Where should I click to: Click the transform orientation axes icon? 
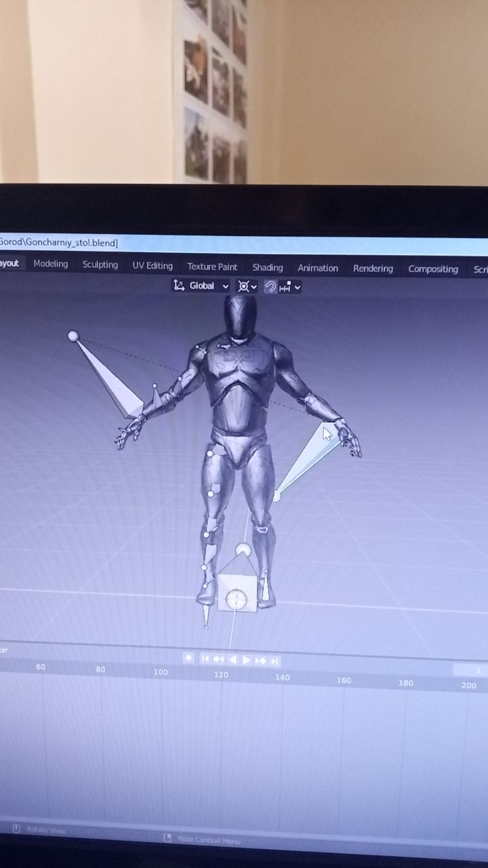tap(179, 285)
